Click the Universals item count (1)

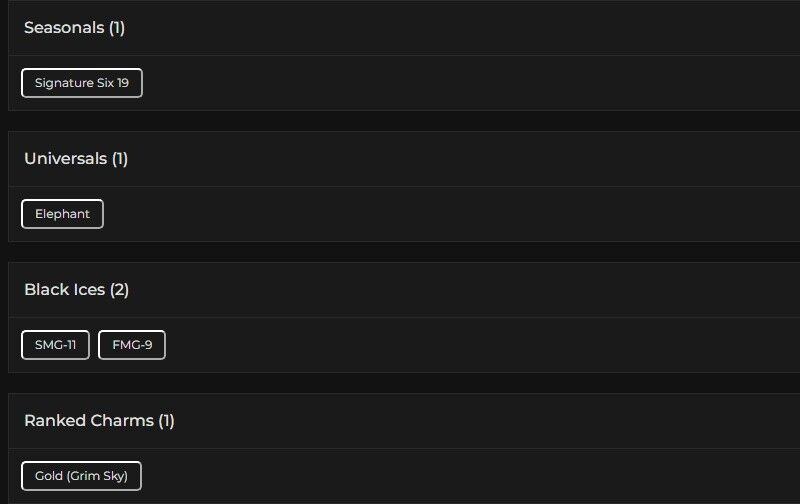tap(120, 159)
